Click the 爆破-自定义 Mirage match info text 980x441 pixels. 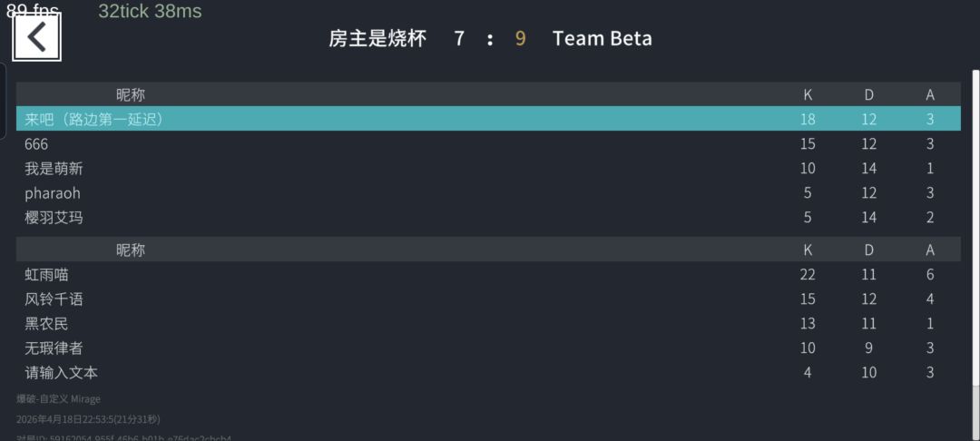tap(58, 398)
